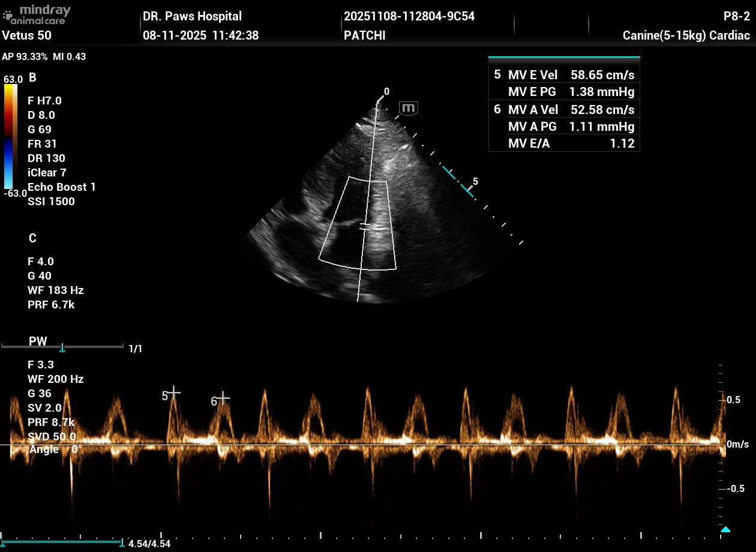756x552 pixels.
Task: Click the PW sample volume gate marker
Action: coord(365,226)
